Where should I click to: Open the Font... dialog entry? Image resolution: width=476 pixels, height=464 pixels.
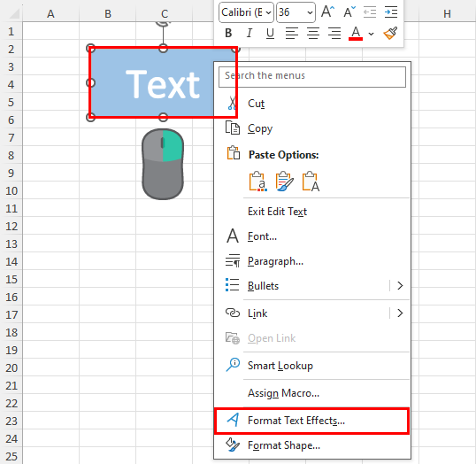coord(312,236)
